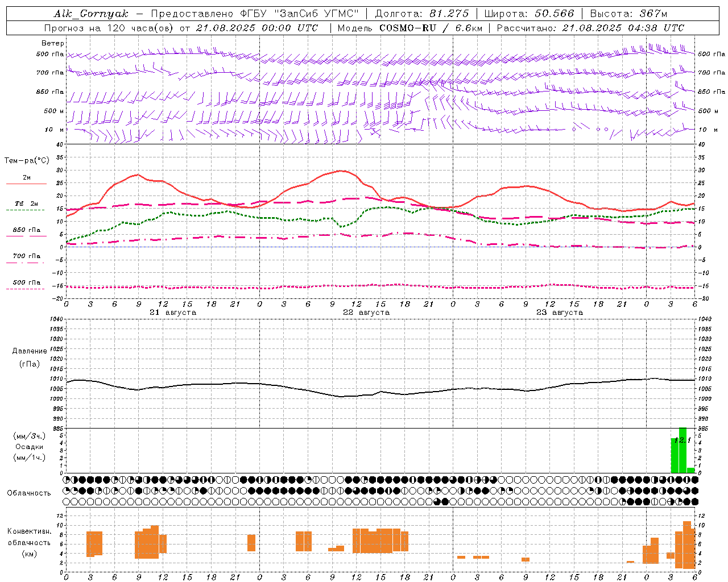Click the -20 tick on right temperature axis
This screenshot has height=582, width=728.
(x=702, y=298)
